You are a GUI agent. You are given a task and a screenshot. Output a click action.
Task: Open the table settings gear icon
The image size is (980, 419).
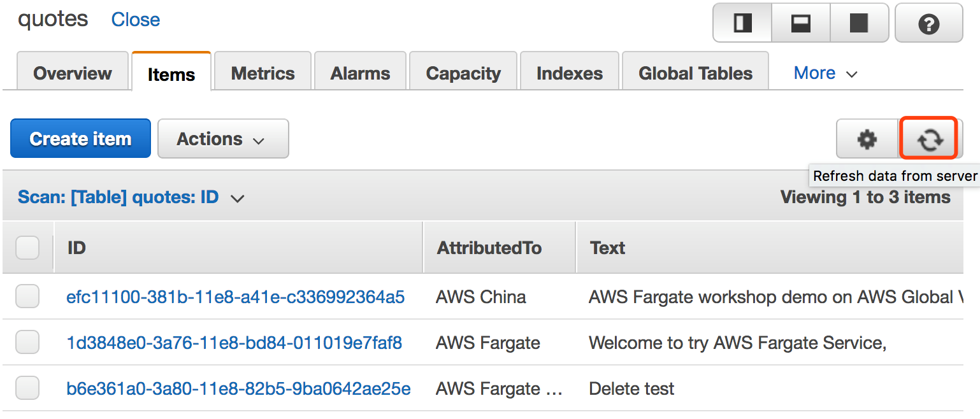(x=867, y=139)
